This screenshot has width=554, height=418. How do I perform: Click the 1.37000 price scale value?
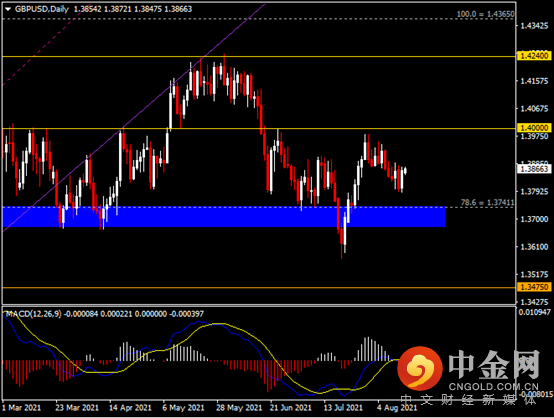click(x=535, y=219)
